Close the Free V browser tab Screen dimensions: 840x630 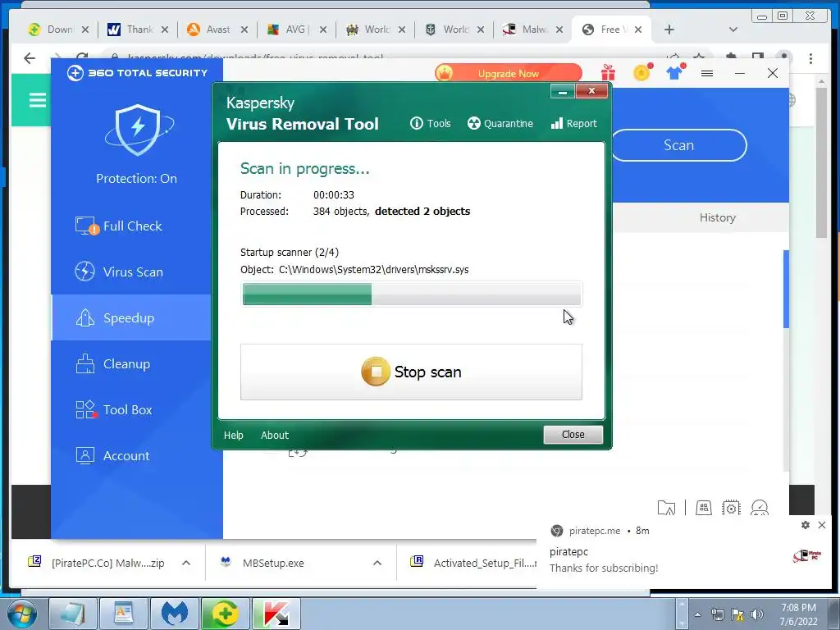coord(638,30)
